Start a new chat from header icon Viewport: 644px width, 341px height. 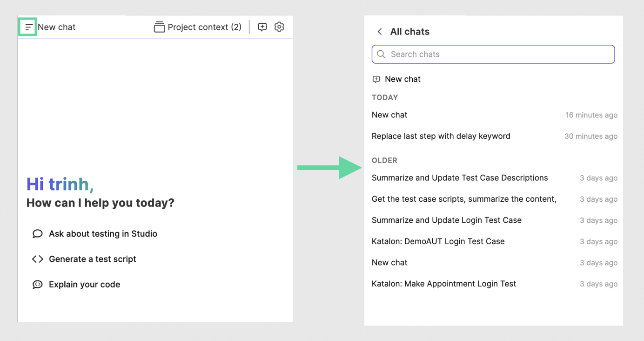click(x=262, y=27)
